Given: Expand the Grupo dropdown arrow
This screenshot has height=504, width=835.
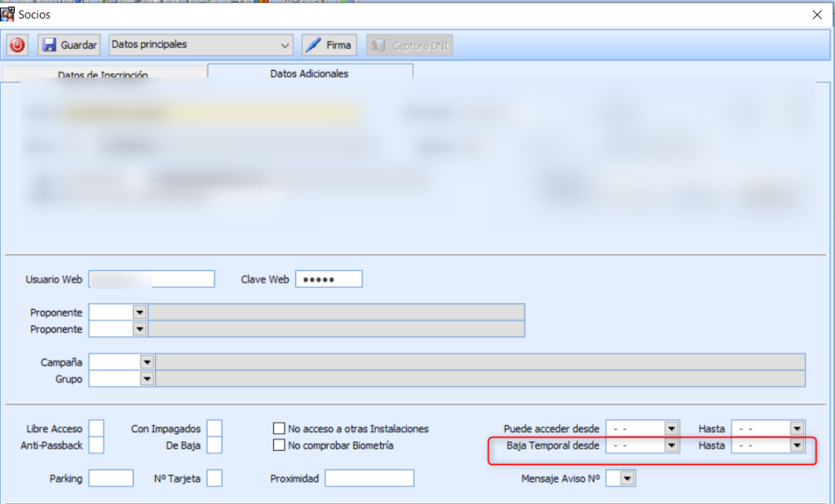Looking at the screenshot, I should pos(147,378).
